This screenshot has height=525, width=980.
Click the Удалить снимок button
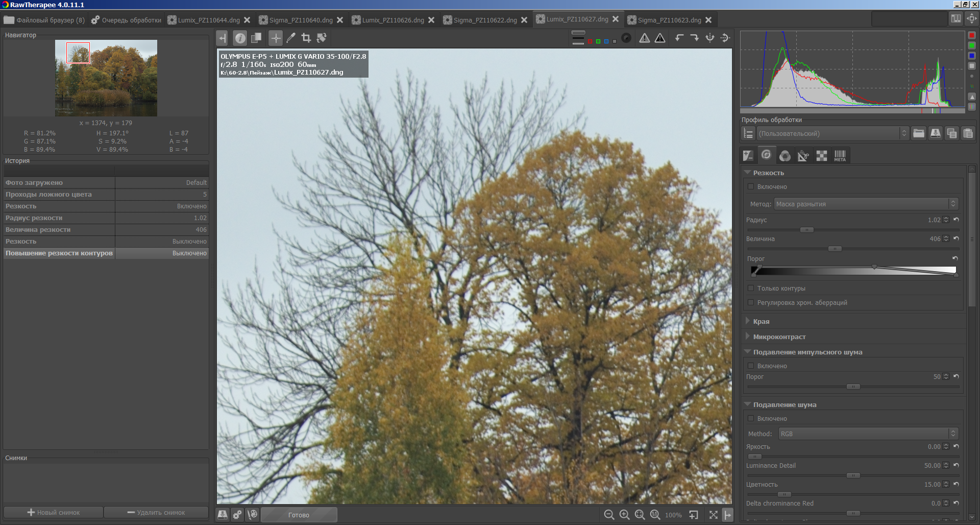click(156, 512)
